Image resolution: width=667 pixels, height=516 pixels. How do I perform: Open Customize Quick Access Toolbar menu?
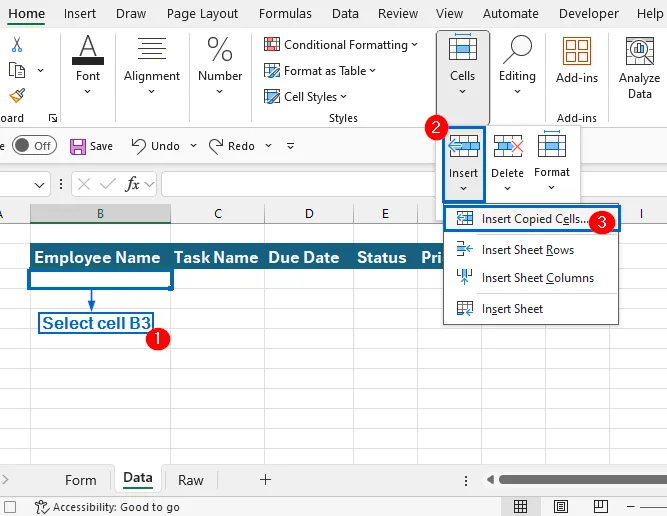[291, 146]
